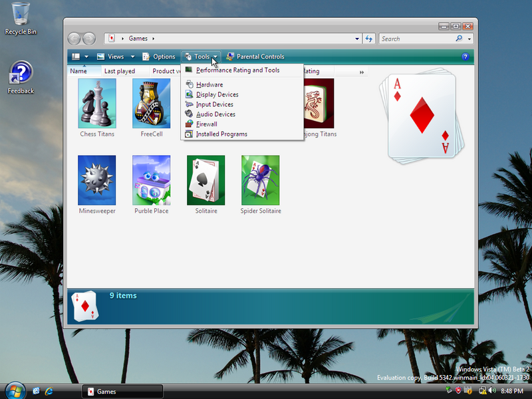
Task: Click the show desktop quick launch icon
Action: point(36,391)
